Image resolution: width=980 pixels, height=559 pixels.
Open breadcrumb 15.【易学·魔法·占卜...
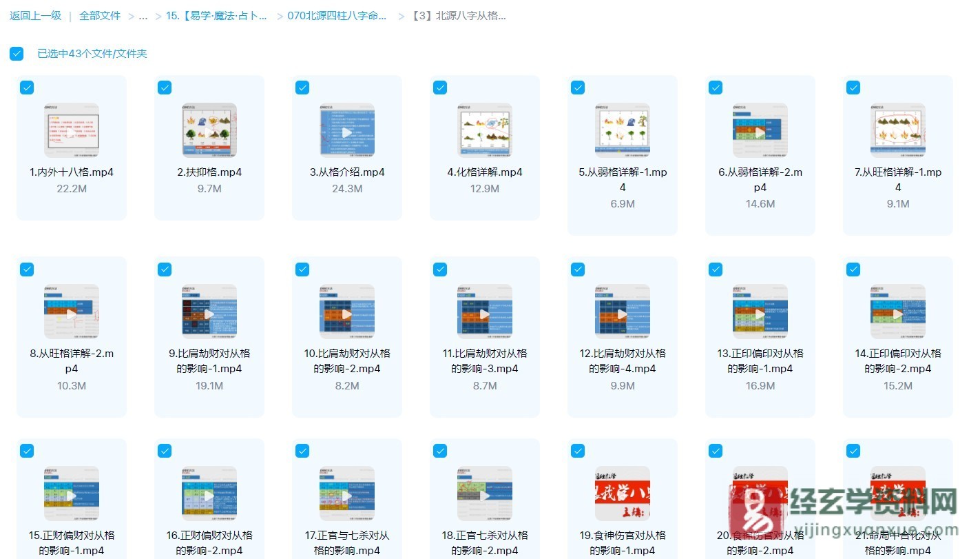217,15
